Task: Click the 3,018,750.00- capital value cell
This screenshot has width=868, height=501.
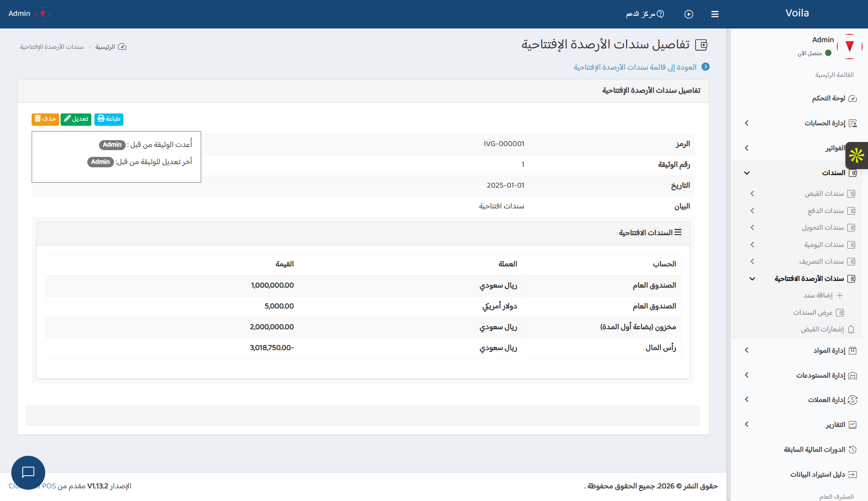Action: tap(272, 348)
